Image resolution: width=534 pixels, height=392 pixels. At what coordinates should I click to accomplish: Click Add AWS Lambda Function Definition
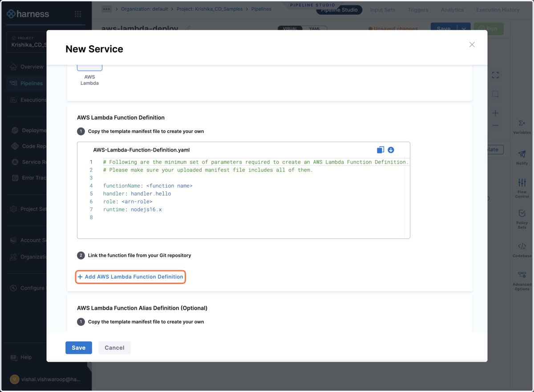coord(130,277)
